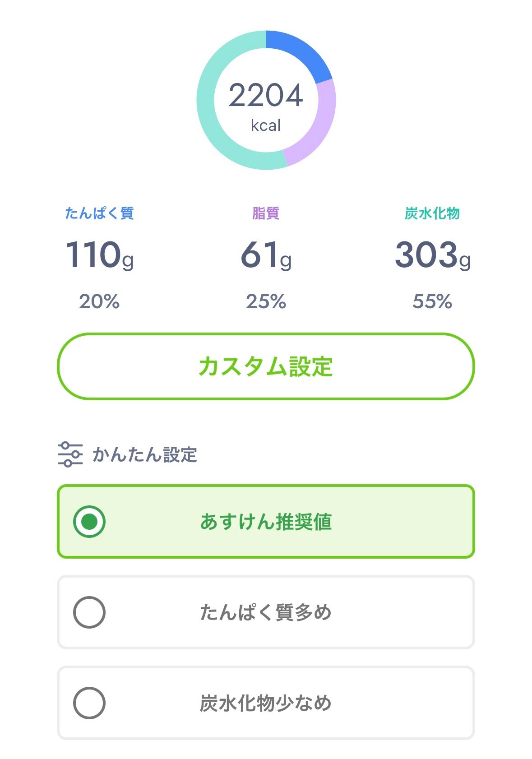
Task: Click the かんたん設定 section heading
Action: pos(144,454)
